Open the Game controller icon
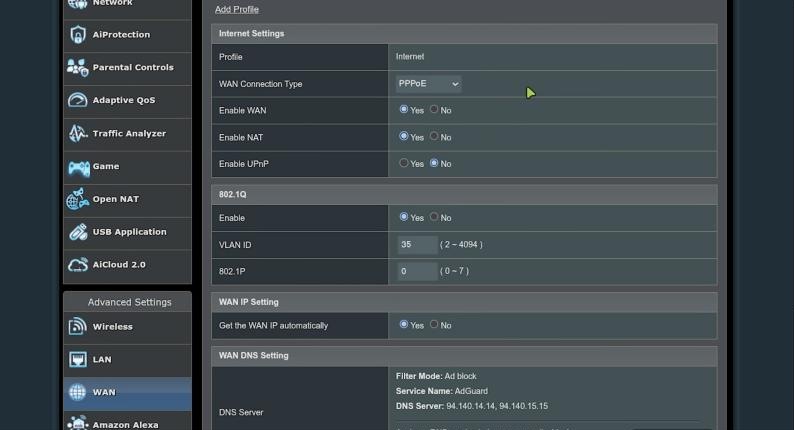Viewport: 794px width, 430px height. (78, 167)
